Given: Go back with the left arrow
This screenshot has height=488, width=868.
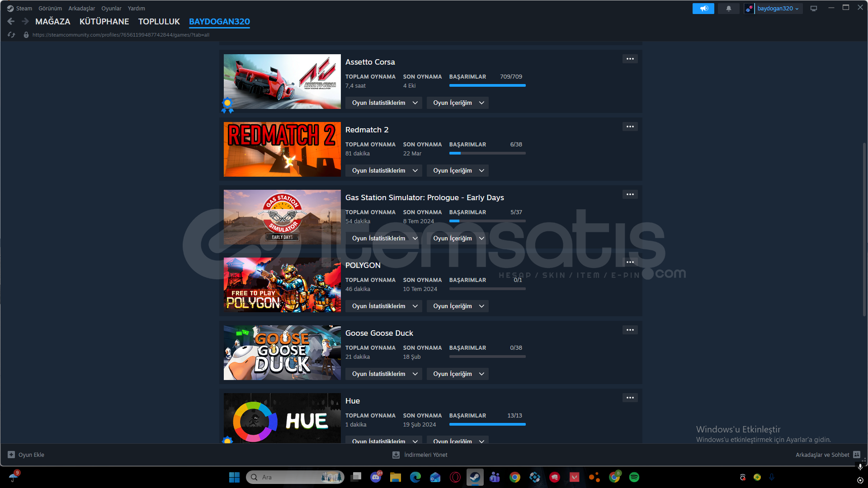Looking at the screenshot, I should (11, 21).
